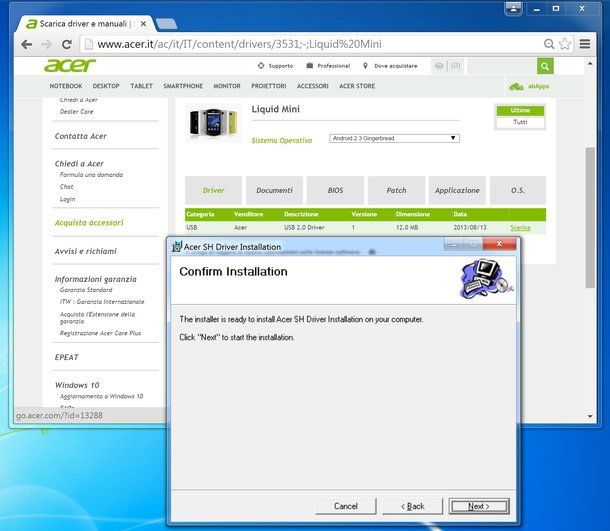Open the ACER STORE menu

(357, 86)
